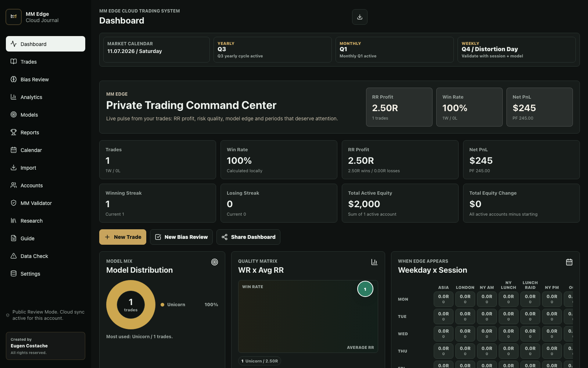Click the gold Unicorn legend dot
This screenshot has width=588, height=368.
(x=162, y=305)
